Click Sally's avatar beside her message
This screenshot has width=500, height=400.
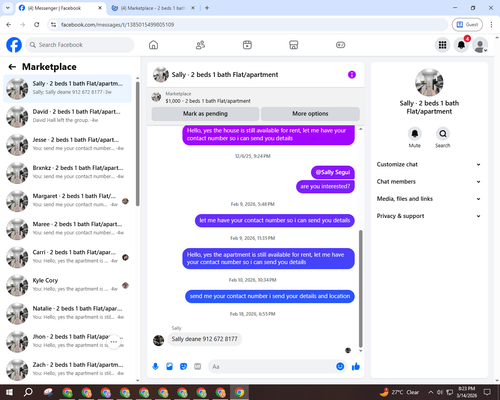(158, 340)
